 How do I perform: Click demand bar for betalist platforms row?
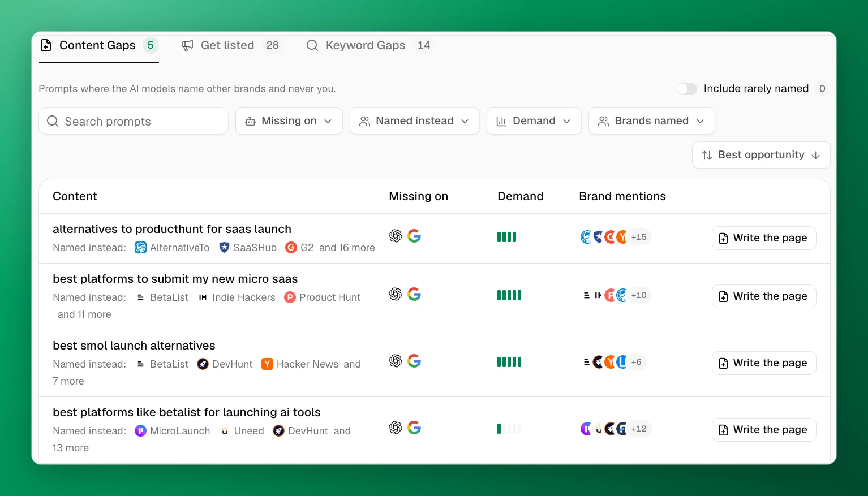pos(509,429)
